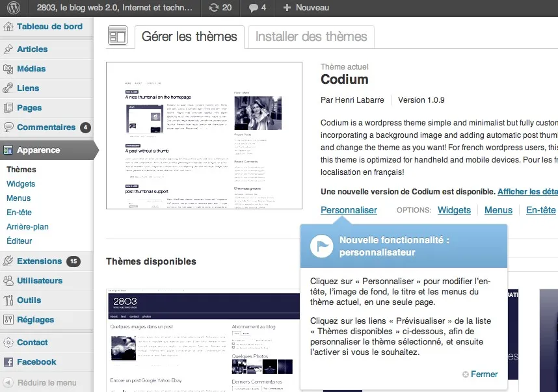558x392 pixels.
Task: Click the Codium theme title
Action: [345, 79]
